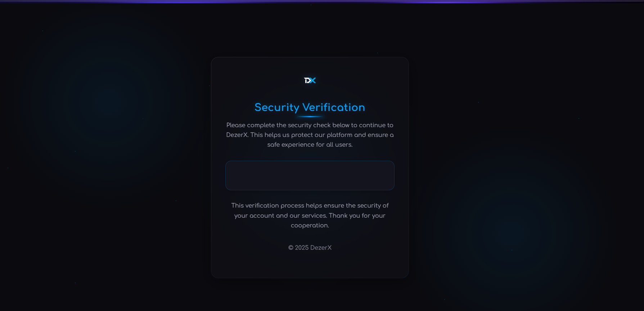Click the blue underline beneath the heading
The height and width of the screenshot is (311, 644).
tap(310, 116)
